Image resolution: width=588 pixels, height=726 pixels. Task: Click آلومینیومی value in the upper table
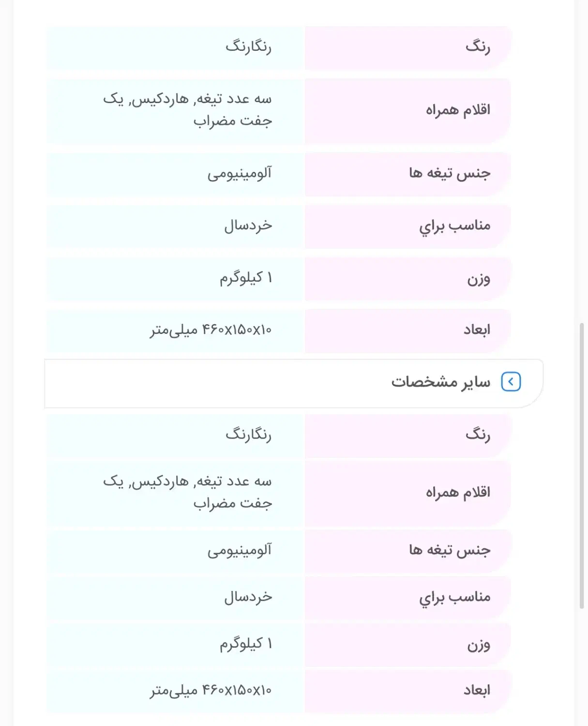click(x=240, y=173)
